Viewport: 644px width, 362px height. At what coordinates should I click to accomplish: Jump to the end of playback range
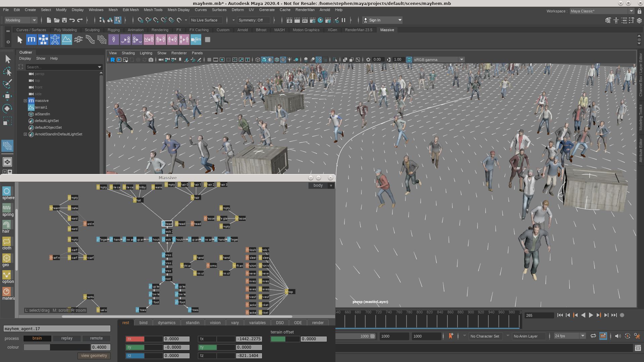pyautogui.click(x=614, y=315)
